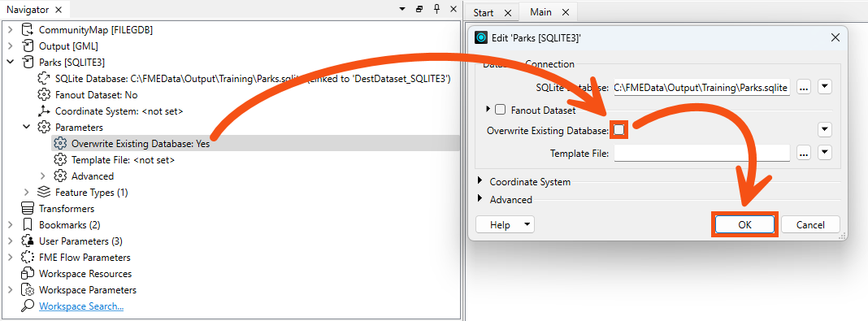The width and height of the screenshot is (868, 321).
Task: Click the Workspace Parameters icon
Action: pos(27,290)
